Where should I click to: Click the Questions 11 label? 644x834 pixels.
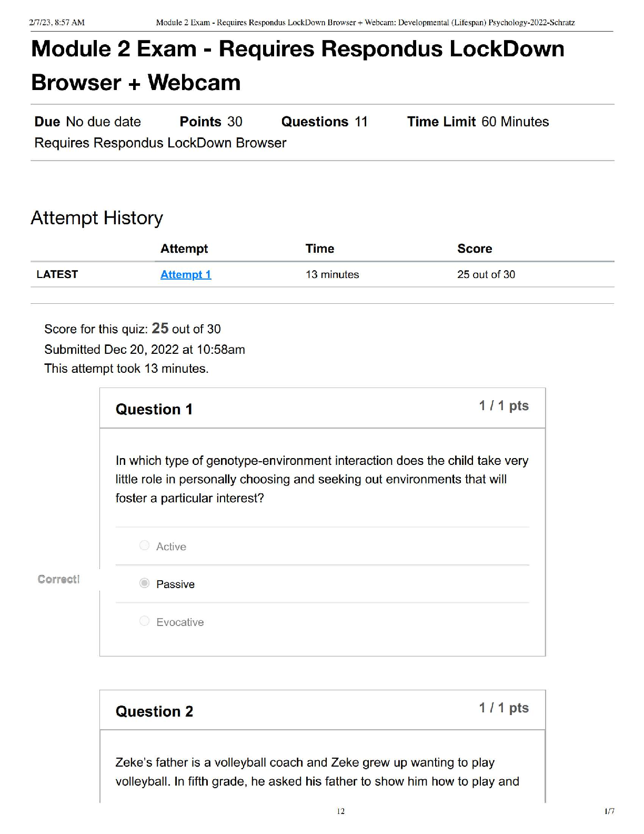tap(324, 122)
